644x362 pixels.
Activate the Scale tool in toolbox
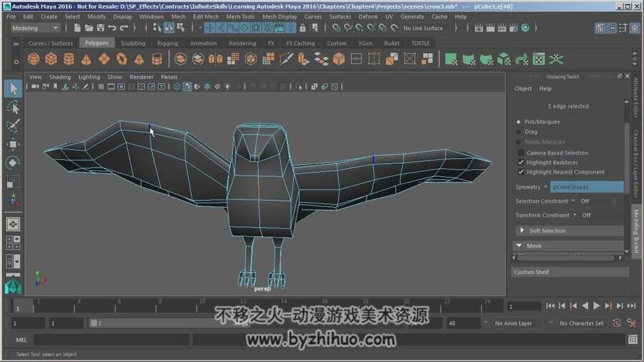(x=13, y=181)
